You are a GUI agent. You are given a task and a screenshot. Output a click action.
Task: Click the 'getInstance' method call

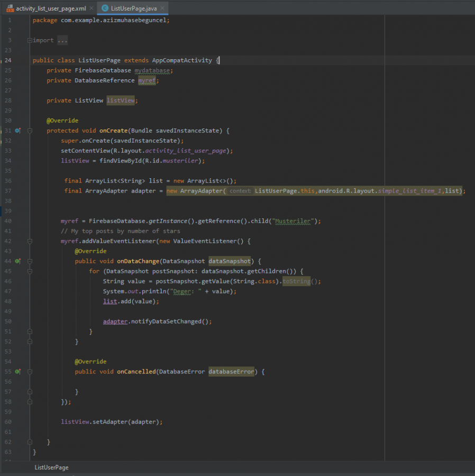pyautogui.click(x=168, y=221)
